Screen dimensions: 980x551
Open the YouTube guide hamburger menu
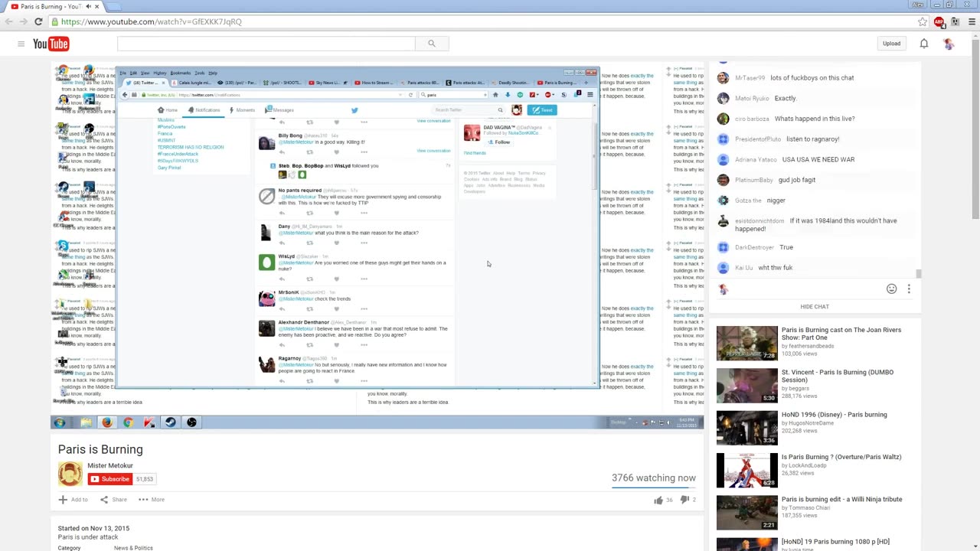tap(21, 44)
